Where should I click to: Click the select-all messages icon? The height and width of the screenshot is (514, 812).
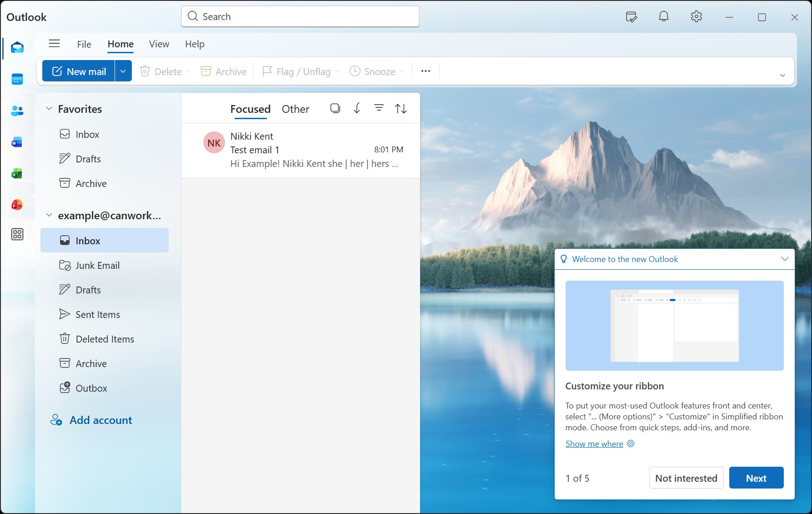(335, 108)
